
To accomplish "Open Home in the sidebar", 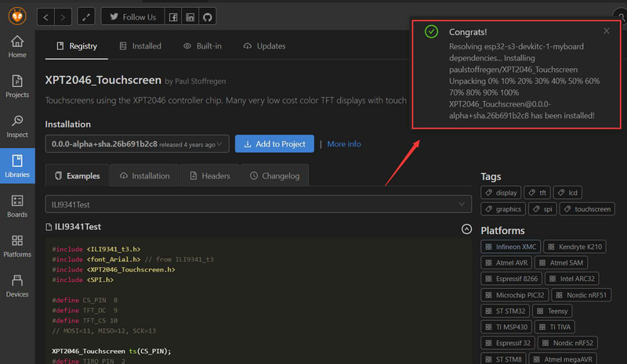I will point(17,46).
